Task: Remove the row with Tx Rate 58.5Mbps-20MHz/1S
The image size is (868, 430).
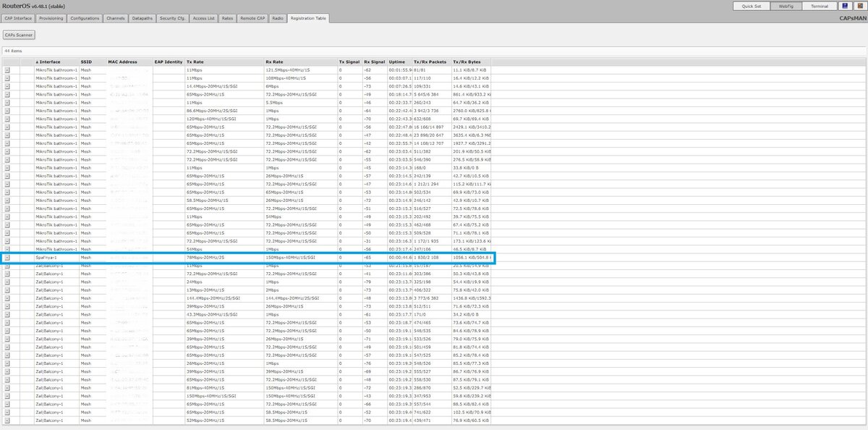Action: click(7, 200)
